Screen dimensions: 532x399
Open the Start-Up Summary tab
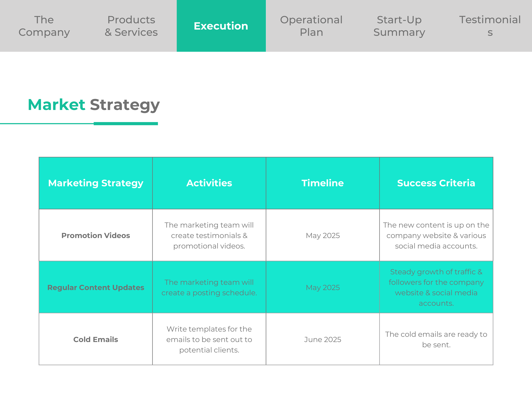399,26
